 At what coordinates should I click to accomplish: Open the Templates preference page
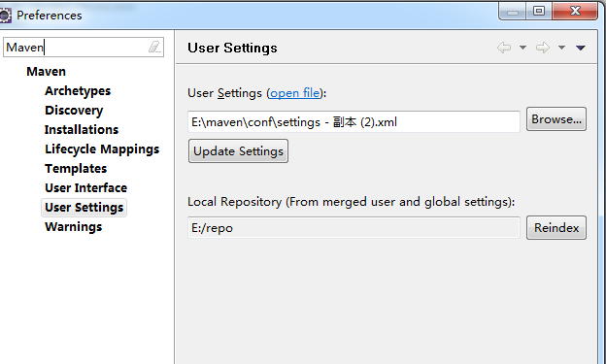(x=76, y=169)
